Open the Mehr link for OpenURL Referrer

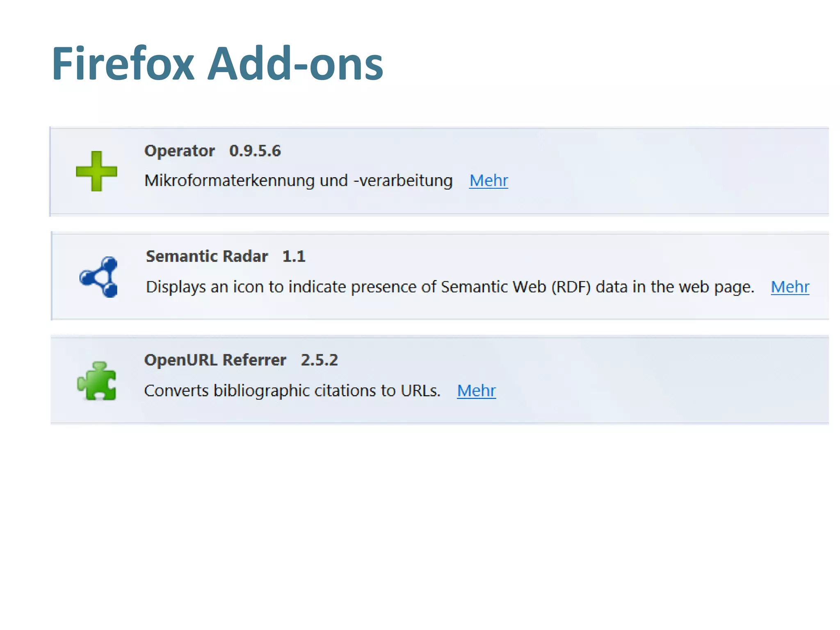(476, 390)
